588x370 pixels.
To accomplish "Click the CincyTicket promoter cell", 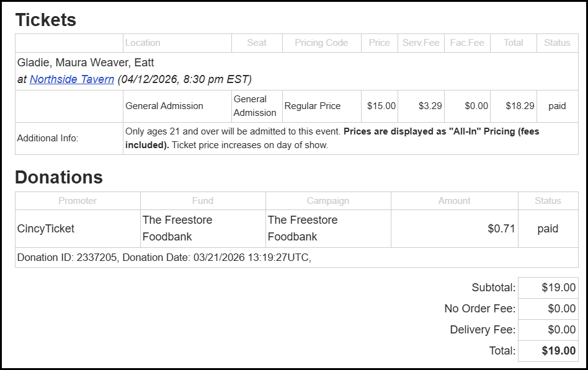I will point(46,229).
